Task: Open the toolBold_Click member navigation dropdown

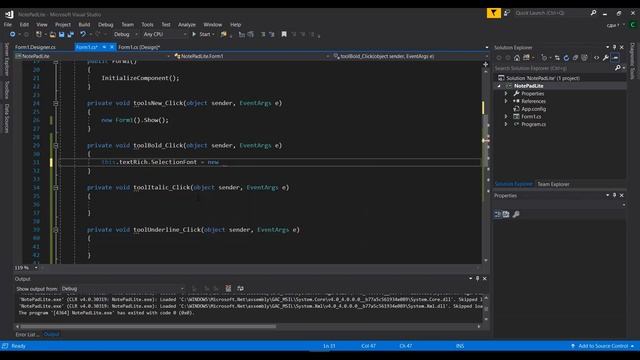Action: click(410, 56)
